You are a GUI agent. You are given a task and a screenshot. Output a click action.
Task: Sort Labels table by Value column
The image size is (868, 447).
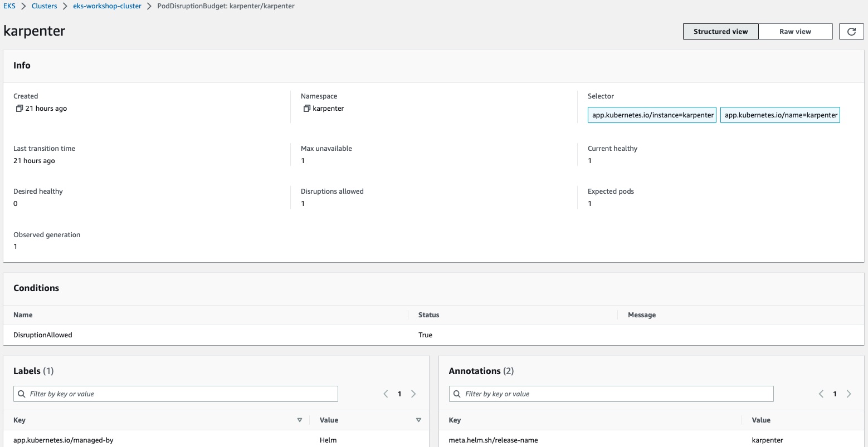(x=418, y=420)
